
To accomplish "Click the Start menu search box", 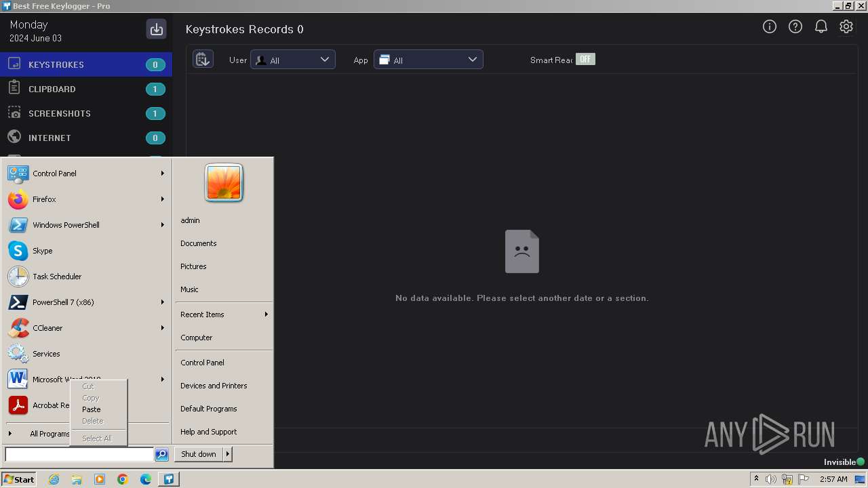I will pyautogui.click(x=79, y=454).
